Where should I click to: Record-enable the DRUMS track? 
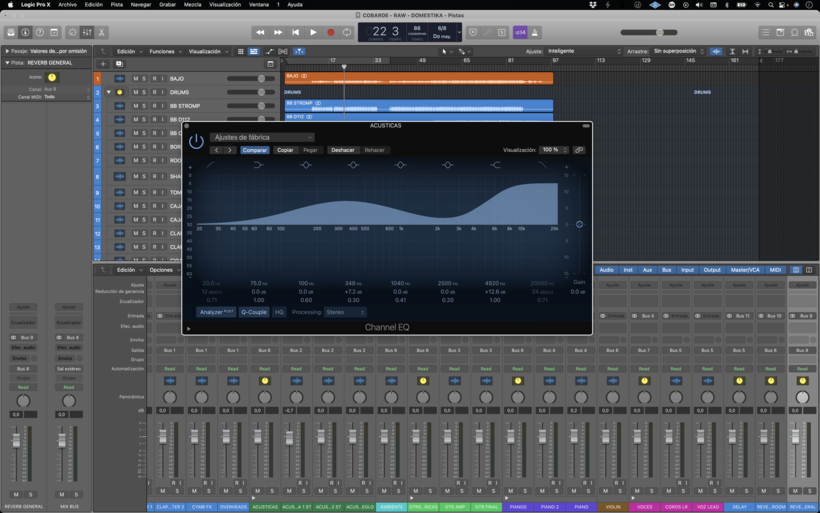[x=154, y=92]
